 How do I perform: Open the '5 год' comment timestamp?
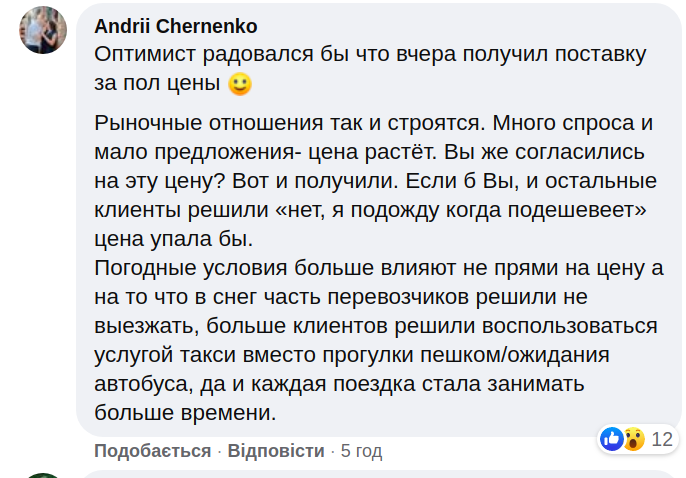point(361,451)
